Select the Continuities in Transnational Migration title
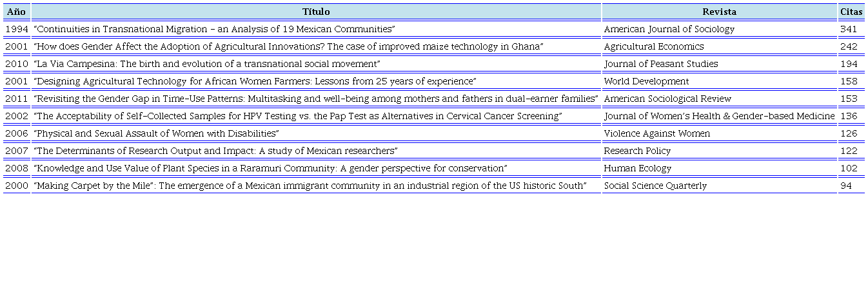 [213, 29]
